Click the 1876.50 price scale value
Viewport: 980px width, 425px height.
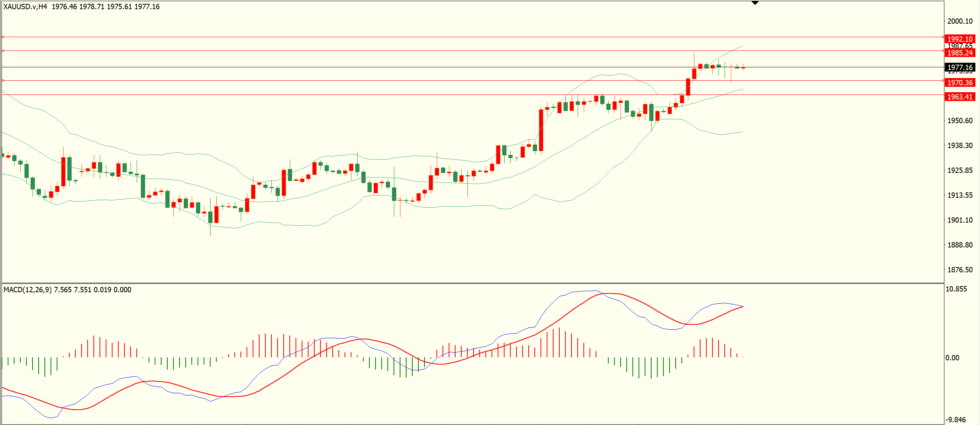coord(960,270)
